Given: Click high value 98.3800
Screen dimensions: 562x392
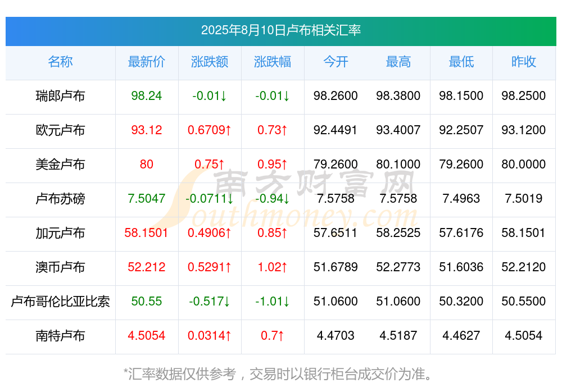Looking at the screenshot, I should (x=398, y=96).
